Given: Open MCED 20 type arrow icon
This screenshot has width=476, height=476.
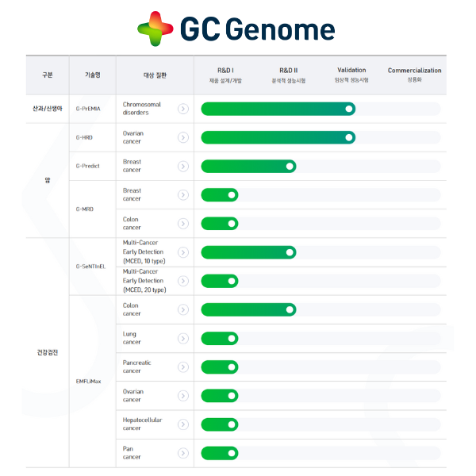Looking at the screenshot, I should (x=183, y=281).
